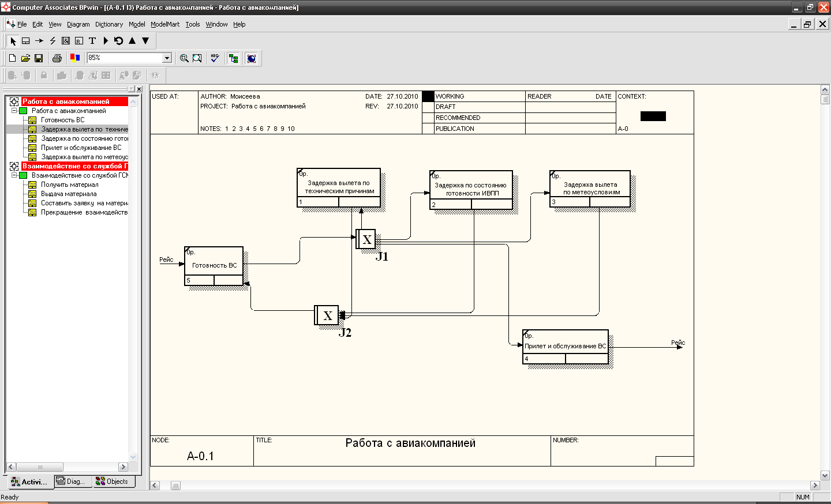Collapse Взаимодействие со службой ГСМ node
Image resolution: width=831 pixels, height=504 pixels.
click(14, 175)
